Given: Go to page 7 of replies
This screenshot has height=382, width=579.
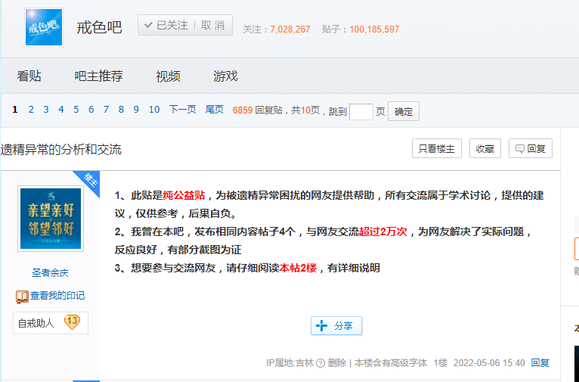Looking at the screenshot, I should point(106,110).
